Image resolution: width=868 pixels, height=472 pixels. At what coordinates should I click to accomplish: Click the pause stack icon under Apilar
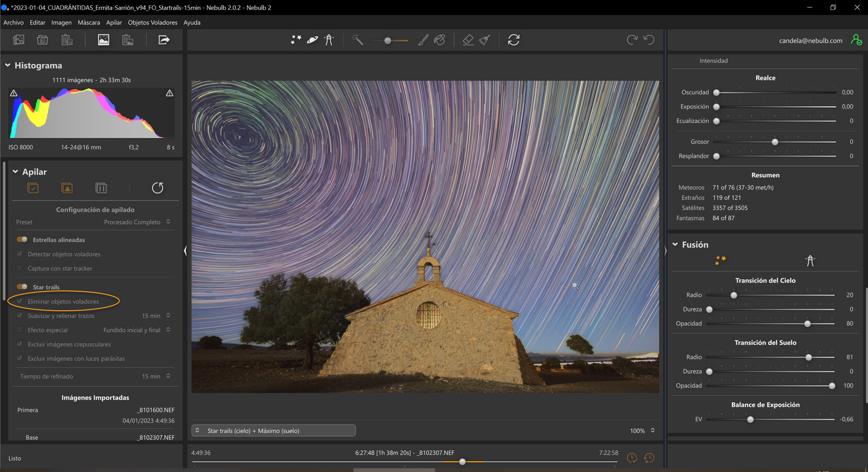tap(101, 188)
